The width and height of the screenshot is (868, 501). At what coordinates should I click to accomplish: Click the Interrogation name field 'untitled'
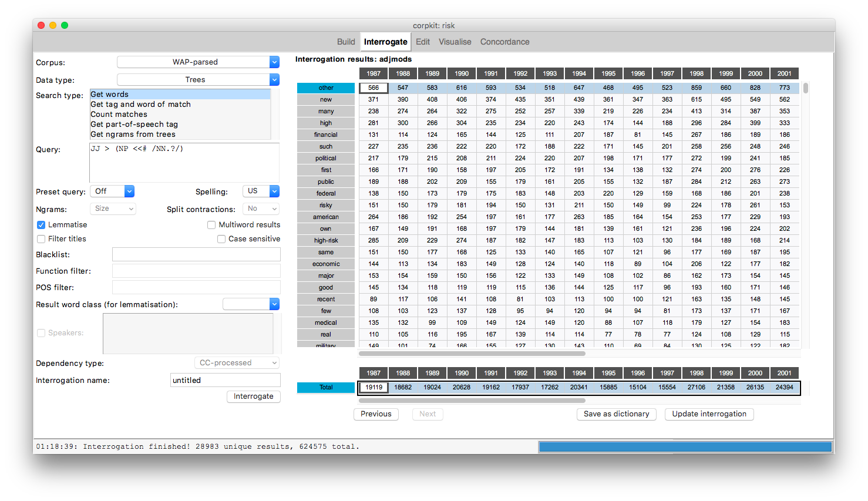pyautogui.click(x=226, y=380)
